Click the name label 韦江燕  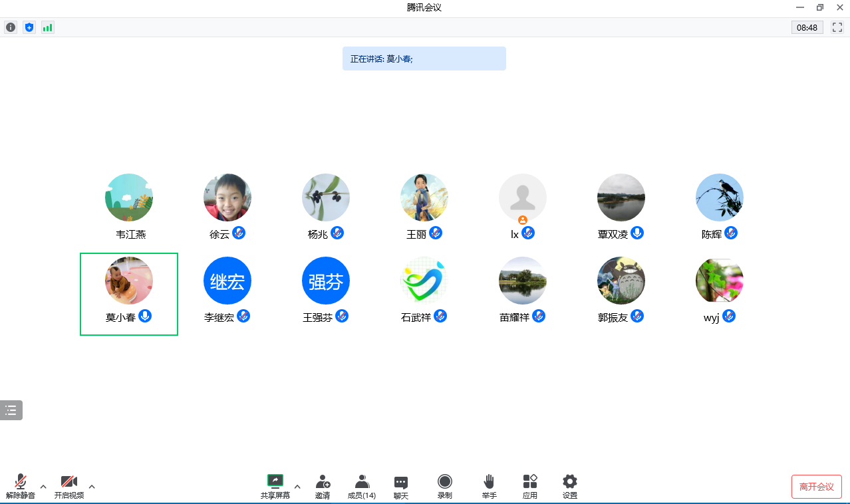tap(131, 234)
